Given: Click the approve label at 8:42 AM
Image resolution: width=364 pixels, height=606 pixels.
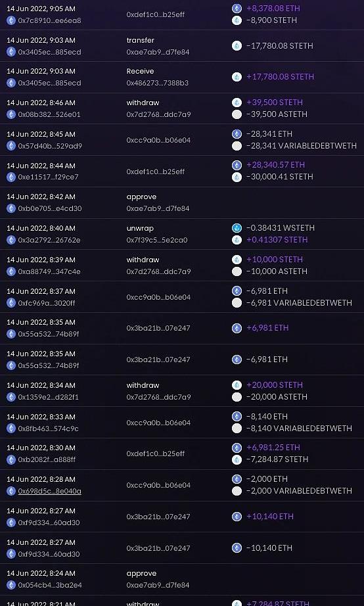Looking at the screenshot, I should (141, 197).
